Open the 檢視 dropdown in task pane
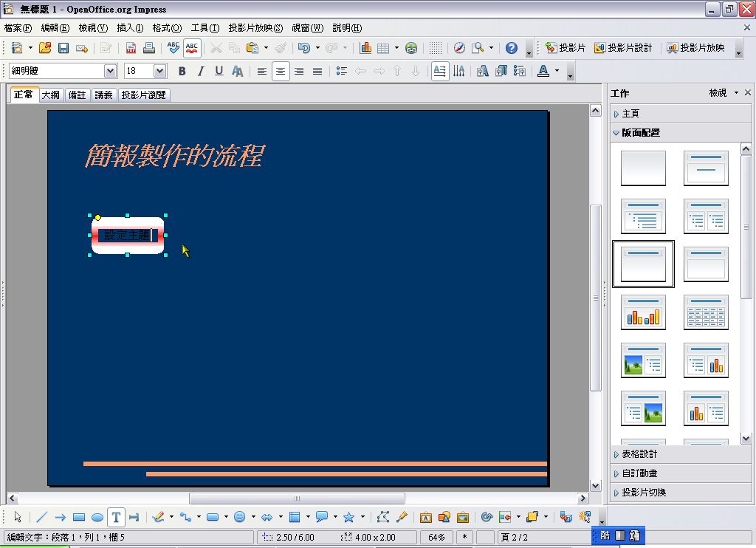The height and width of the screenshot is (548, 756). [x=724, y=92]
